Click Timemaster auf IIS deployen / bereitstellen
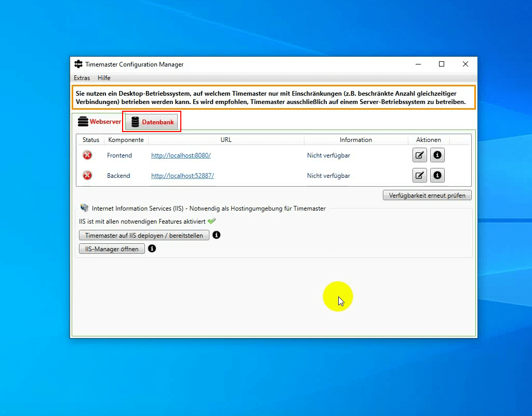The width and height of the screenshot is (532, 416). click(x=144, y=235)
